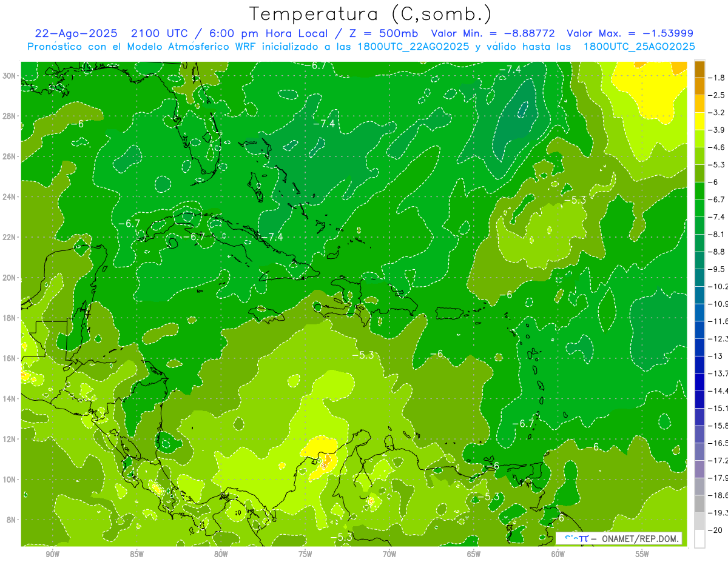Click the '12N' latitude axis label
The width and height of the screenshot is (728, 562).
(x=10, y=439)
